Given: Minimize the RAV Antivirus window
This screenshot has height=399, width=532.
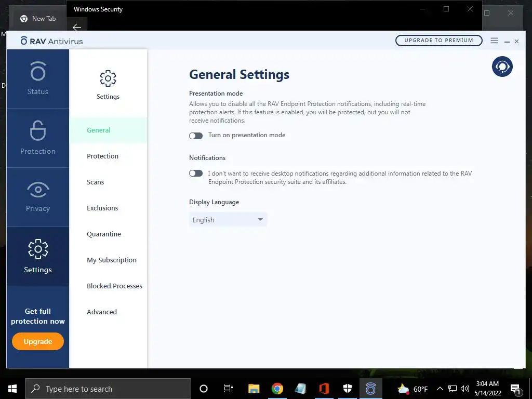Looking at the screenshot, I should click(507, 42).
